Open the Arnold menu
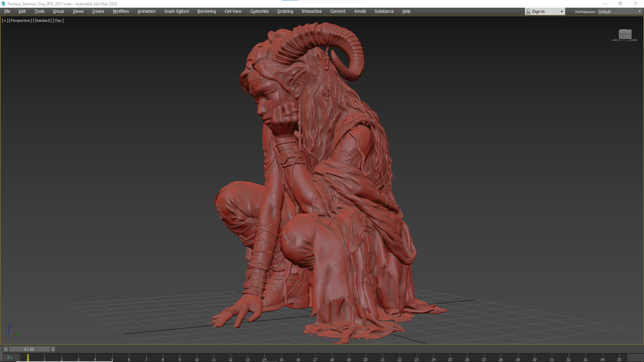The image size is (644, 362). coord(360,11)
